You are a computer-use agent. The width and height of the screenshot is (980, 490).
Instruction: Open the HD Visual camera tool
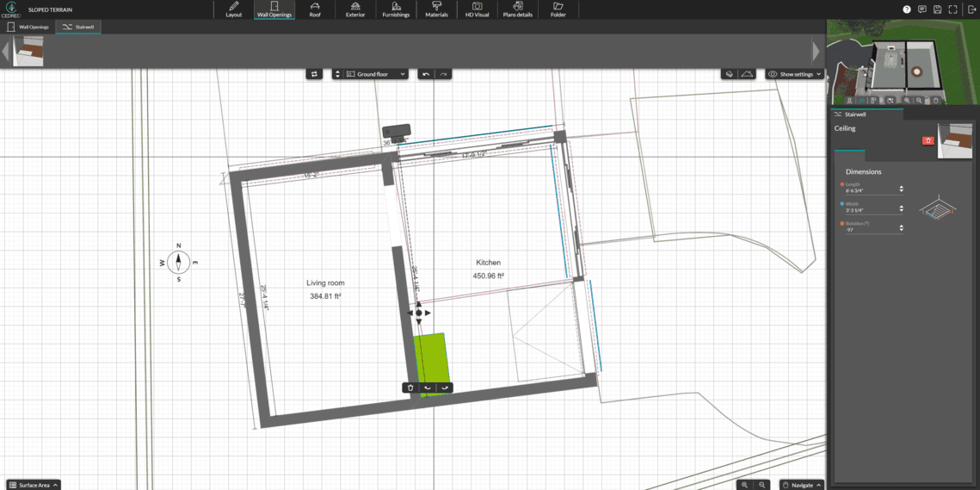477,9
